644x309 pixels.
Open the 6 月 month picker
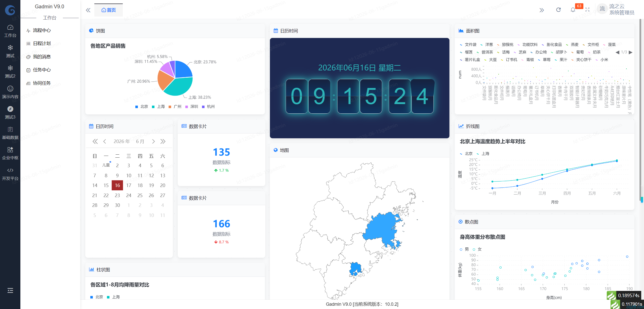pyautogui.click(x=140, y=142)
